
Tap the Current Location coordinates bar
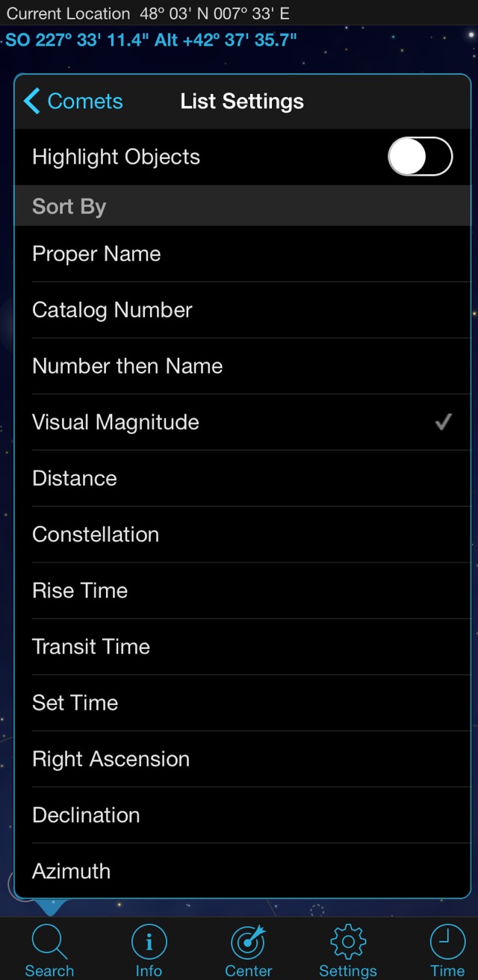pos(148,13)
